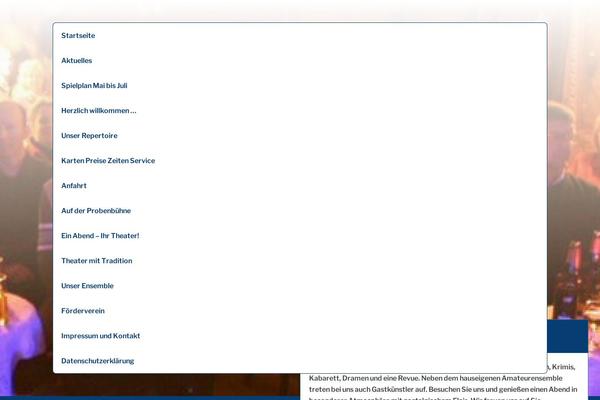
Task: Open the Anfahrt page
Action: tap(74, 186)
